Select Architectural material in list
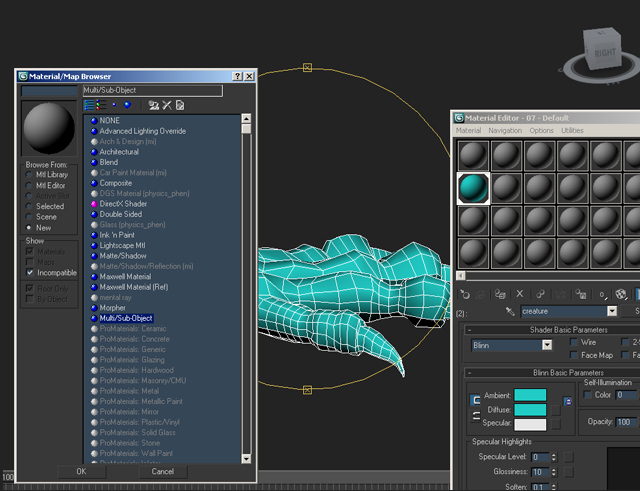 pyautogui.click(x=119, y=152)
